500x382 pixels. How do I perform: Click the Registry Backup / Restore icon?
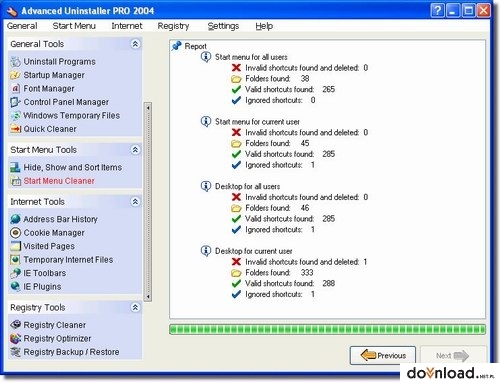[x=15, y=352]
